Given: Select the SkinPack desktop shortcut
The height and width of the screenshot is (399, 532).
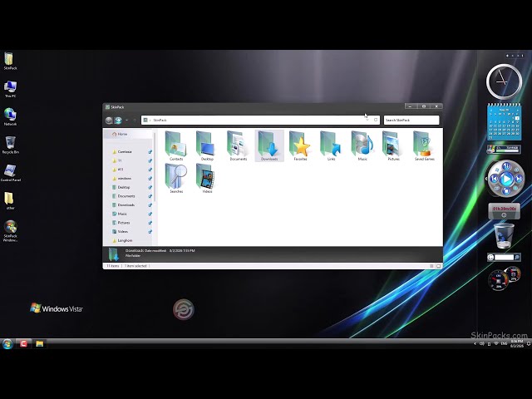Looking at the screenshot, I should (x=9, y=62).
